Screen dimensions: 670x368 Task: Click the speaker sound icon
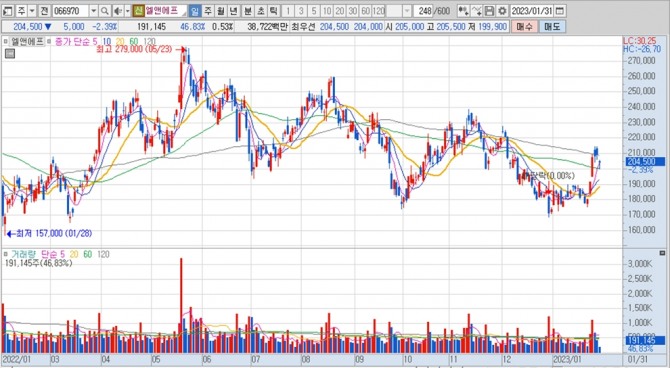[118, 11]
